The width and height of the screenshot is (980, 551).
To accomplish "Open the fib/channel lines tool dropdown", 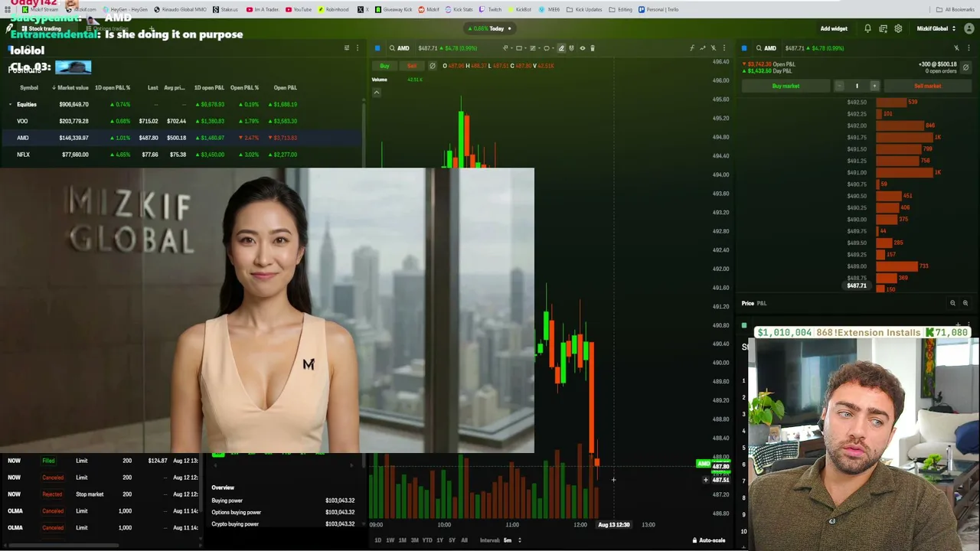I will (534, 48).
